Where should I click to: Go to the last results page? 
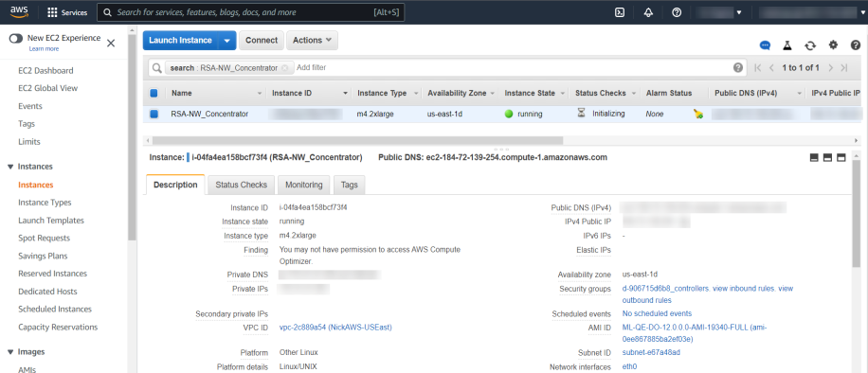point(843,67)
